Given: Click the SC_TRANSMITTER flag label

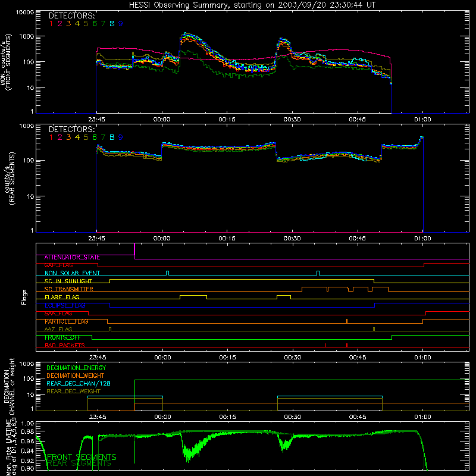Looking at the screenshot, I should pos(69,289).
